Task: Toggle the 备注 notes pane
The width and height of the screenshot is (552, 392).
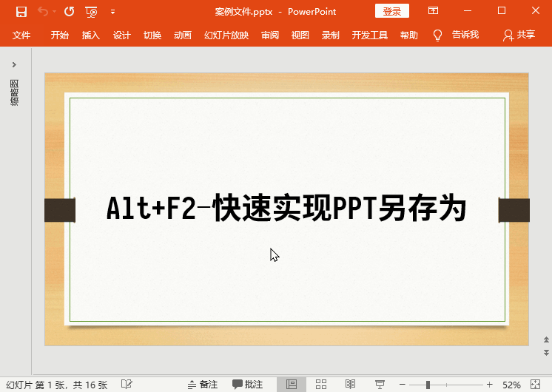Action: 203,385
